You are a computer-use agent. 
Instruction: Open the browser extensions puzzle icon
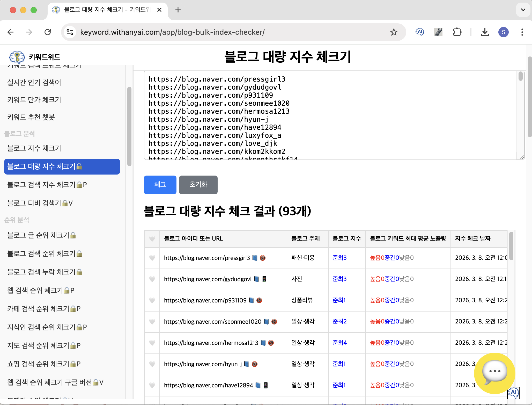point(457,32)
